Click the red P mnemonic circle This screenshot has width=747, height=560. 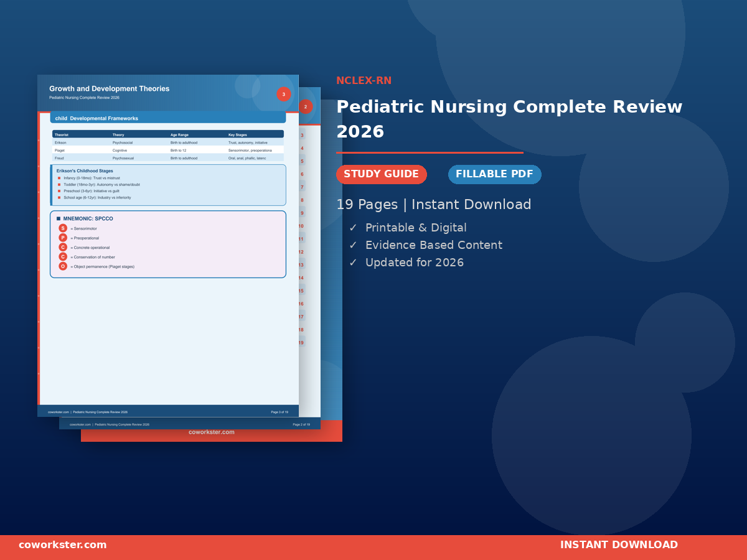click(63, 238)
